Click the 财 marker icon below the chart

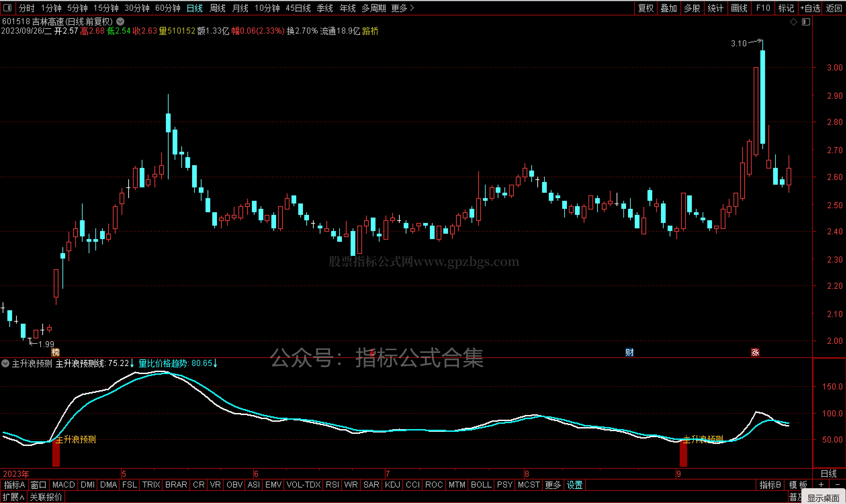(x=629, y=352)
